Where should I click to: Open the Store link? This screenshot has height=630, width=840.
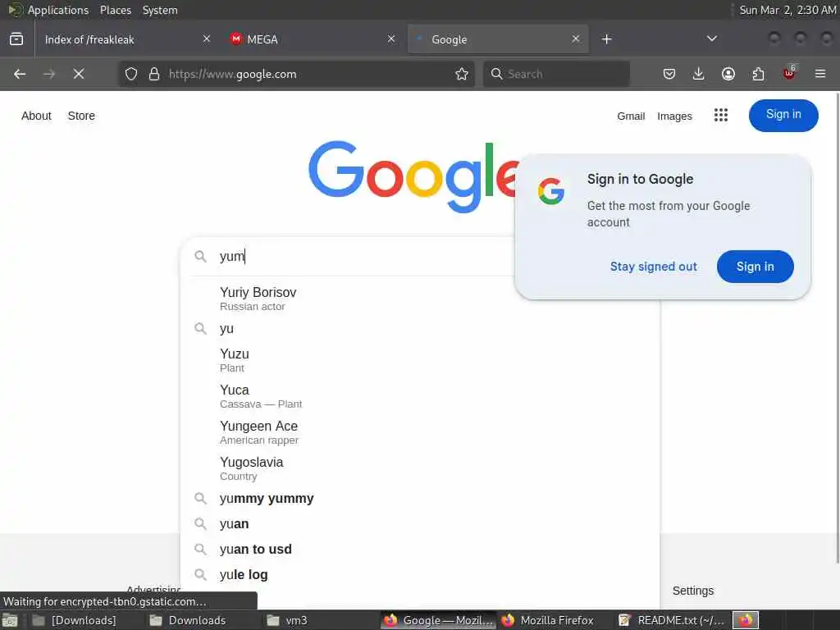[81, 116]
